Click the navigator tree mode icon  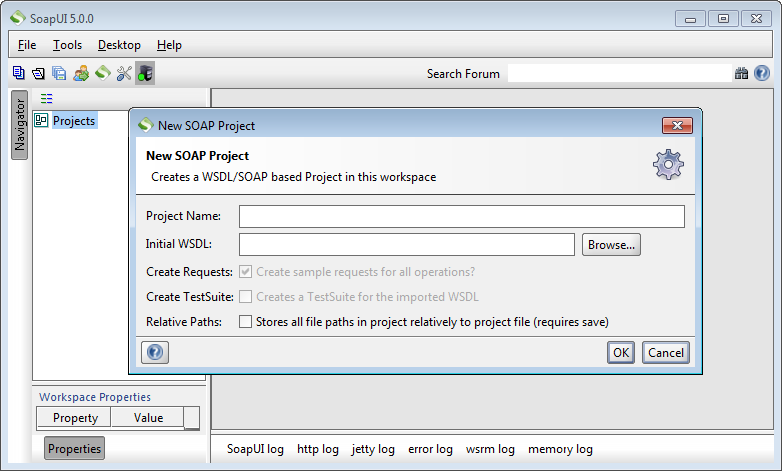[x=46, y=98]
